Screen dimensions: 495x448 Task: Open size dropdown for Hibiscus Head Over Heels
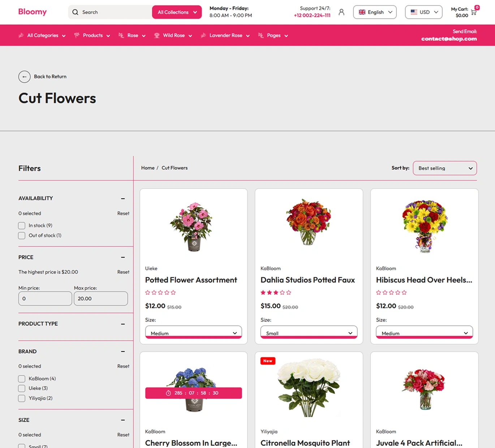[x=425, y=332]
